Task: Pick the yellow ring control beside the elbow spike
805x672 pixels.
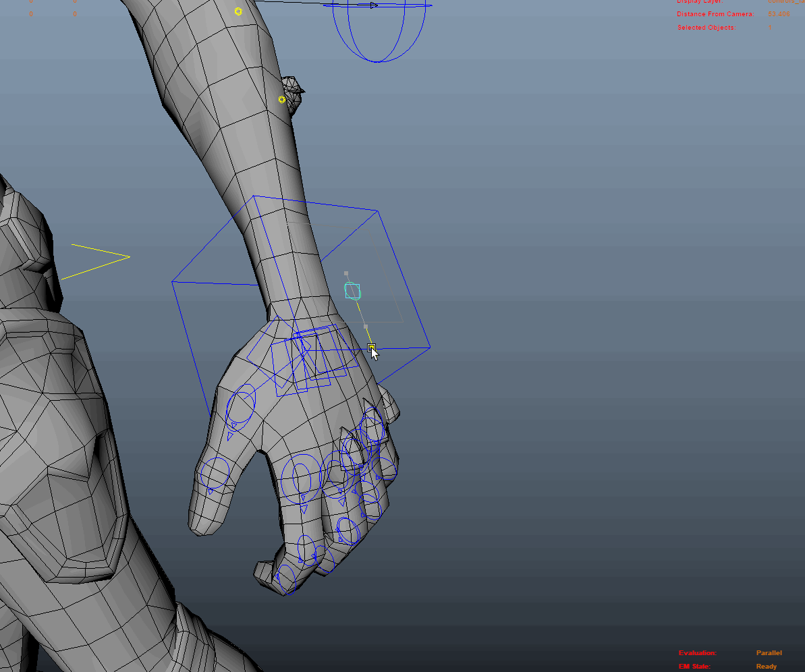Action: point(281,100)
